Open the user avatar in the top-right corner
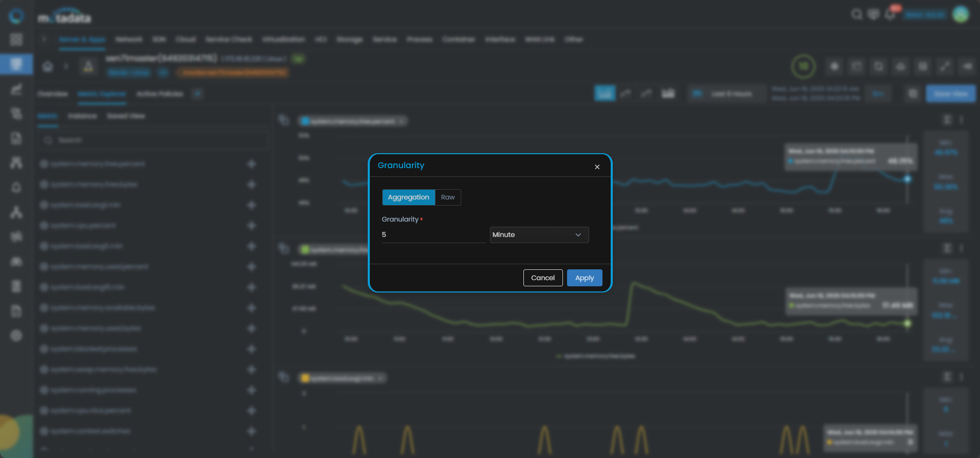 tap(961, 14)
